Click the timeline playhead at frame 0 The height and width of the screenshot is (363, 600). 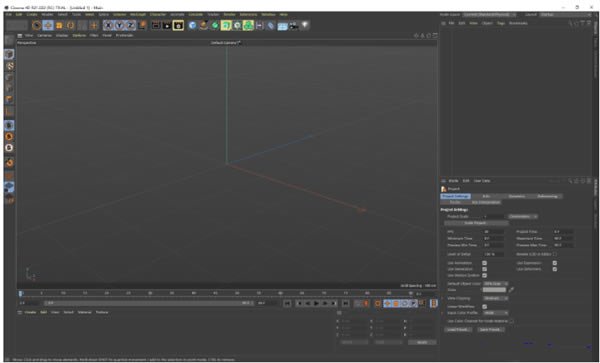click(x=21, y=293)
